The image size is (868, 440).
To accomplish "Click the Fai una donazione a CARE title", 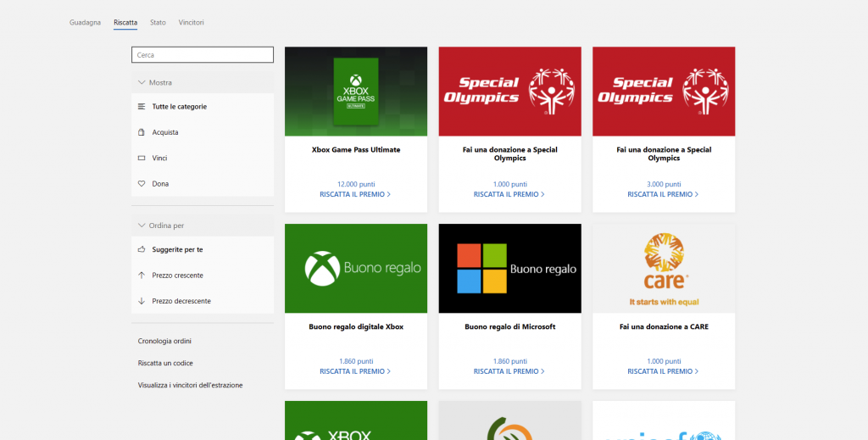I will point(664,326).
